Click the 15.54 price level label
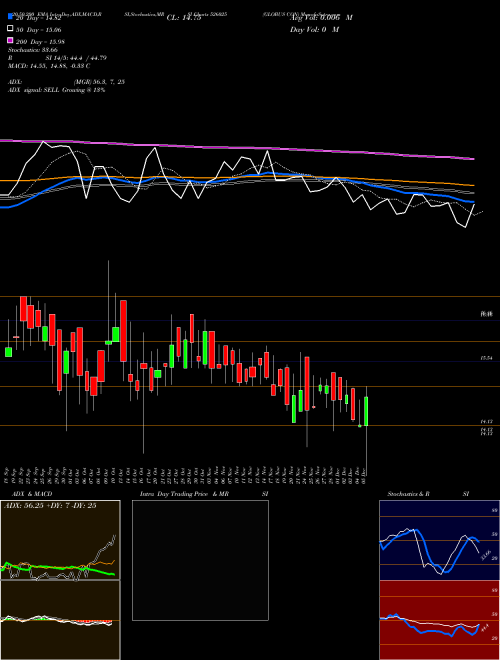This screenshot has height=660, width=500. [487, 358]
